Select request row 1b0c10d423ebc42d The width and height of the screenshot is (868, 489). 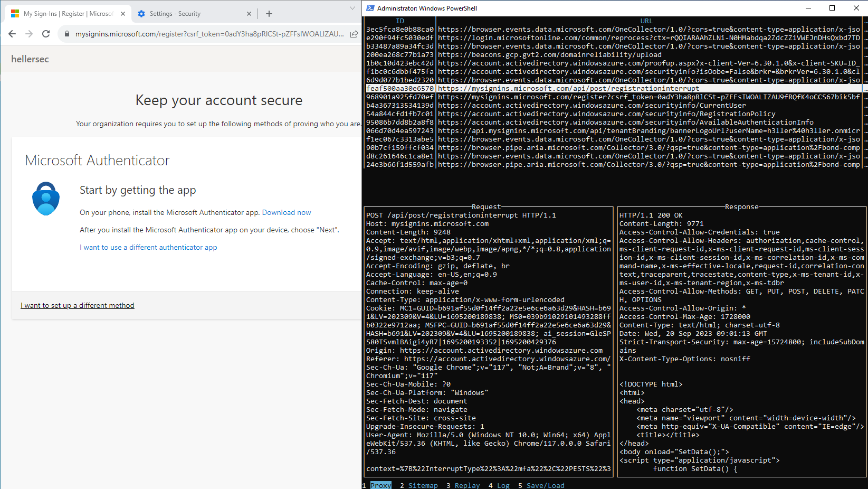[x=614, y=63]
